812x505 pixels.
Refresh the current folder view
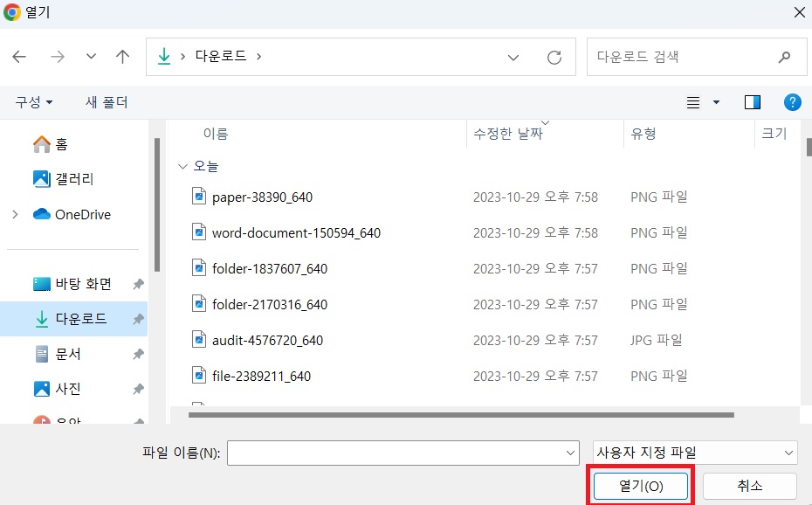(x=554, y=56)
